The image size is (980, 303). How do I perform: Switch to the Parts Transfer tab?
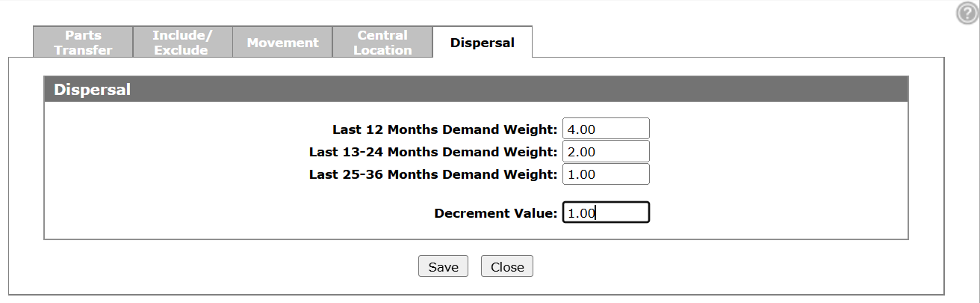coord(83,43)
